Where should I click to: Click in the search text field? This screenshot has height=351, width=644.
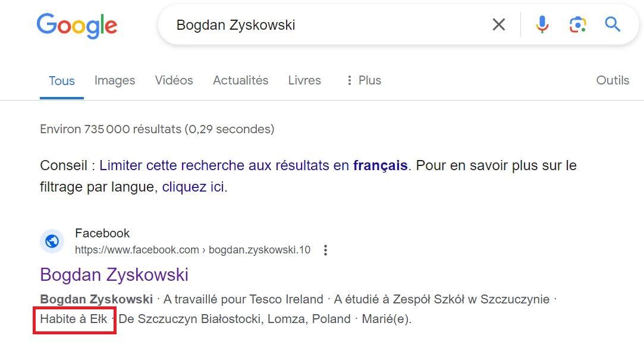(329, 24)
